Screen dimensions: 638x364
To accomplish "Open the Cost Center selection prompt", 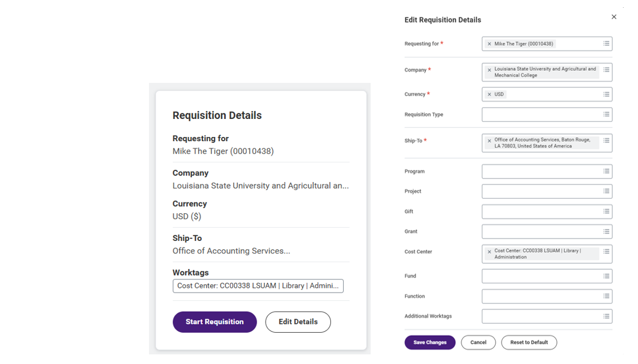I will tap(606, 253).
